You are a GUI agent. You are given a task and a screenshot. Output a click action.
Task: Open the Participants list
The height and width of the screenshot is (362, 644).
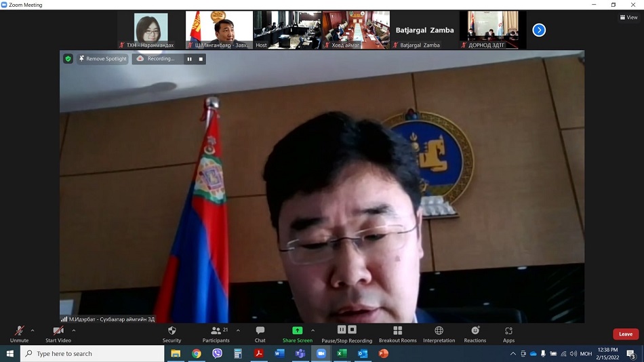coord(216,334)
